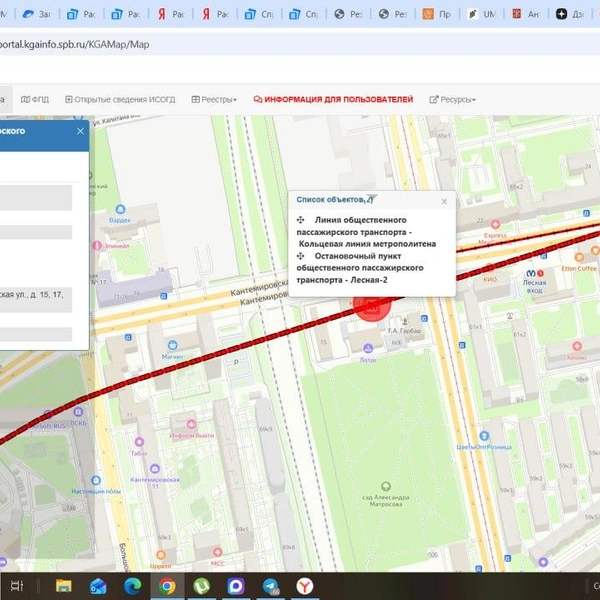Click the filter icon beside Список объектов
The height and width of the screenshot is (600, 600).
coord(371,199)
